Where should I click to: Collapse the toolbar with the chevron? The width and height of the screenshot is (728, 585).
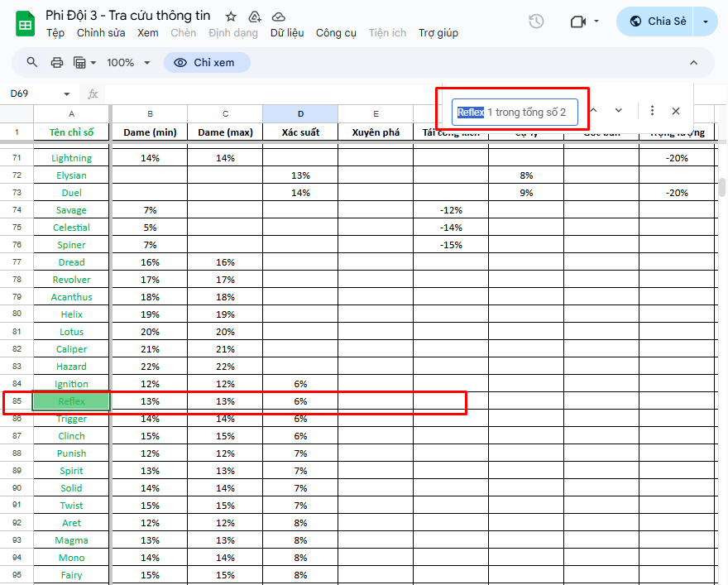point(693,62)
